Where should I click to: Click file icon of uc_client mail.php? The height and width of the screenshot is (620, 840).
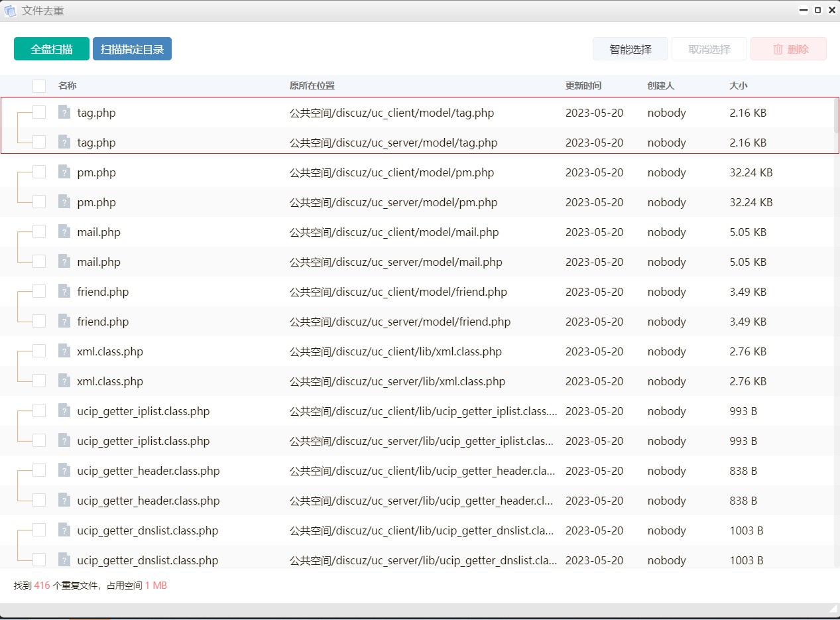64,231
